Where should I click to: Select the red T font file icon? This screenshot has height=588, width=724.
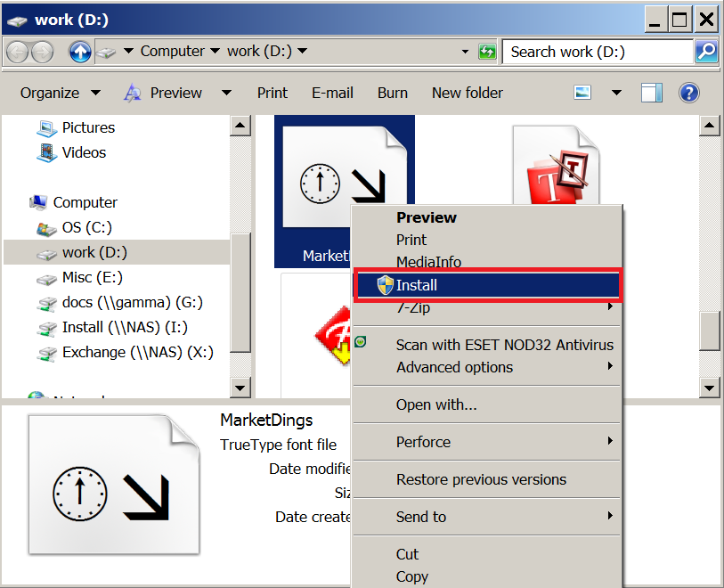pyautogui.click(x=557, y=167)
